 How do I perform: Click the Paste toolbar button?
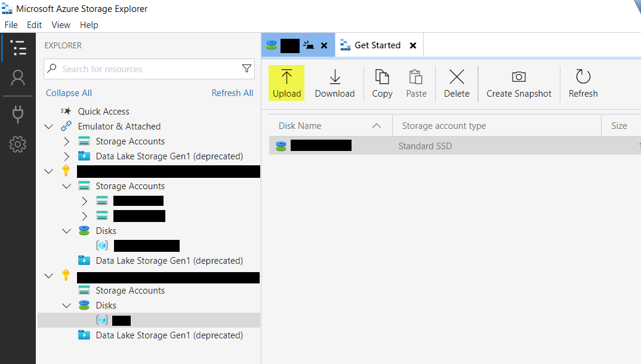click(x=416, y=84)
